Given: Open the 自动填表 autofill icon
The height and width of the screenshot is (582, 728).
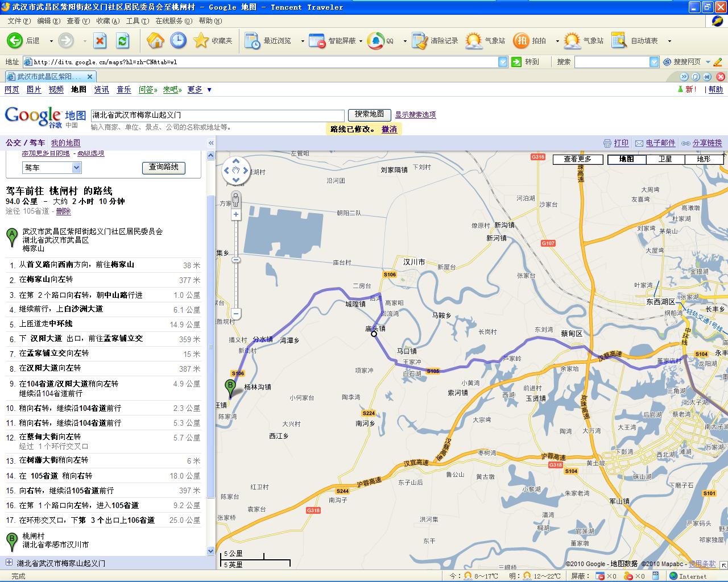Looking at the screenshot, I should point(619,40).
